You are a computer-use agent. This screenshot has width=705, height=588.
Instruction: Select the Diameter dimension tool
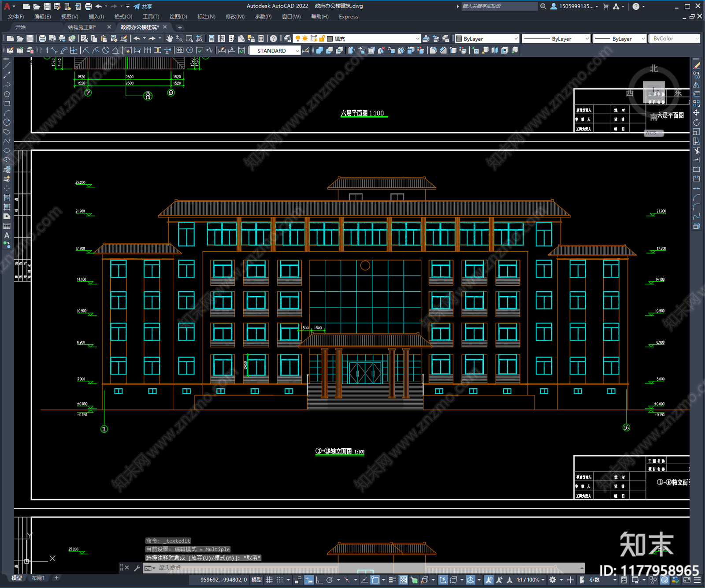point(106,50)
